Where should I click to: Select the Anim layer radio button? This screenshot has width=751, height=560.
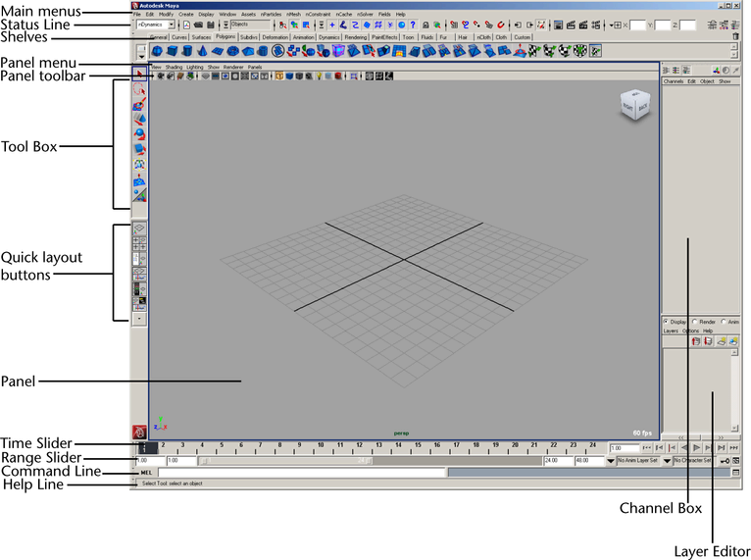[724, 322]
